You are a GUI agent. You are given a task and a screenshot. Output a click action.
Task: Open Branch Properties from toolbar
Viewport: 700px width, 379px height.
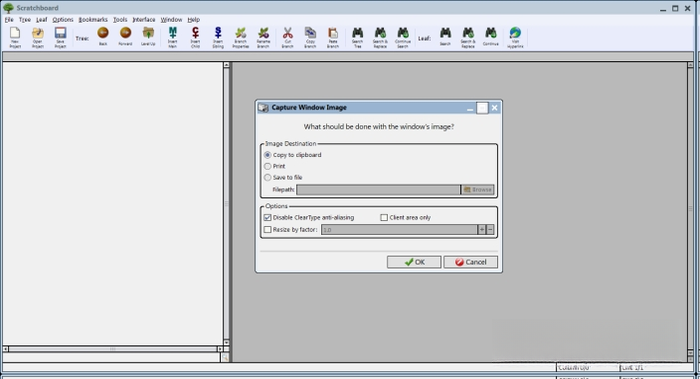241,37
